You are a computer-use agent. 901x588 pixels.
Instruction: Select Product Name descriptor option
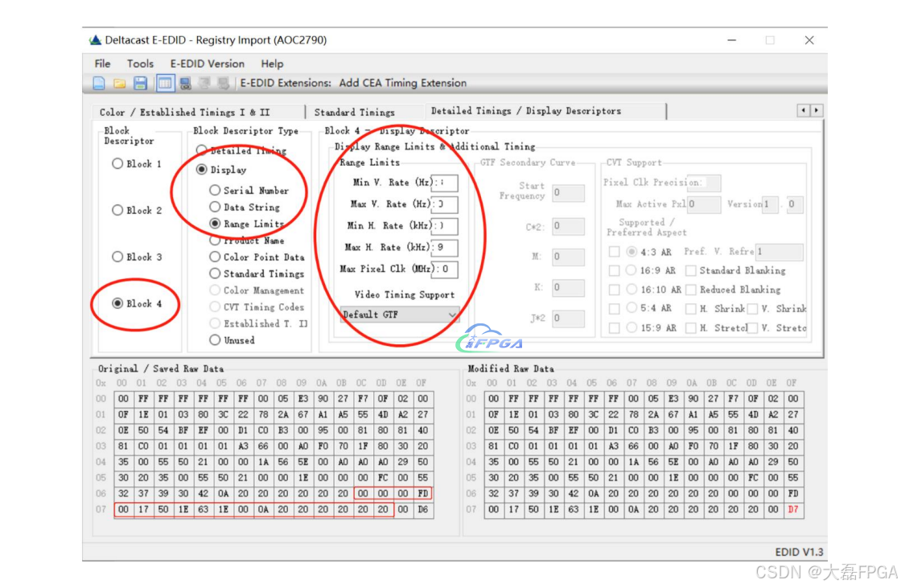(x=215, y=240)
